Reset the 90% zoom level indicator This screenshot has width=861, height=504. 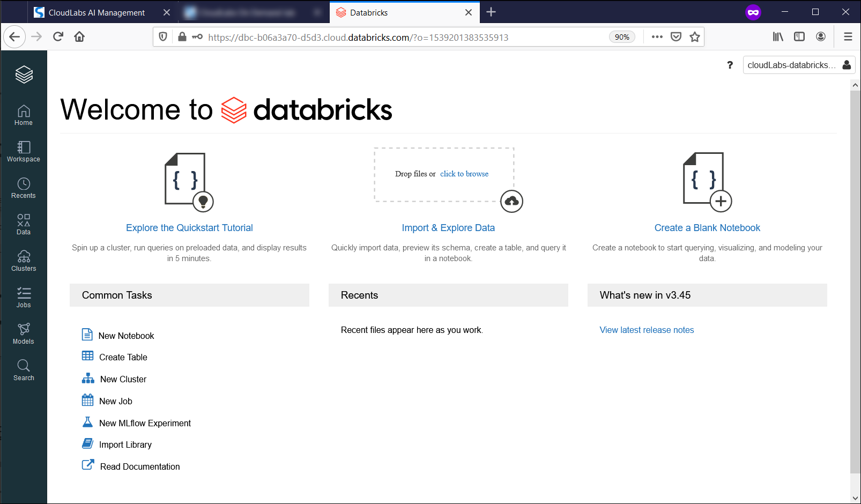tap(622, 37)
